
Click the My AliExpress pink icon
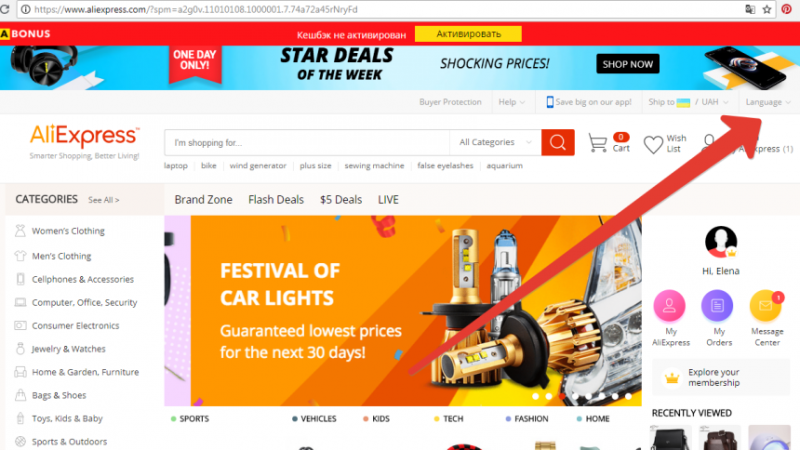tap(669, 306)
